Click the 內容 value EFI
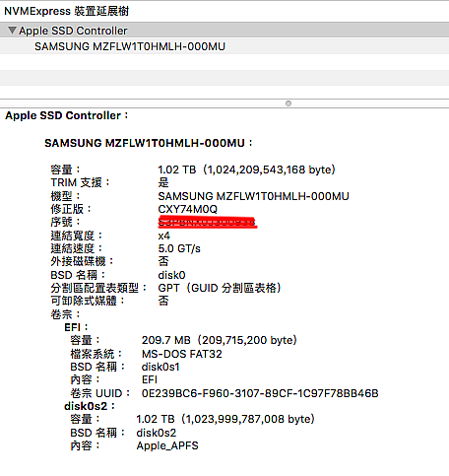Image resolution: width=449 pixels, height=476 pixels. (150, 379)
